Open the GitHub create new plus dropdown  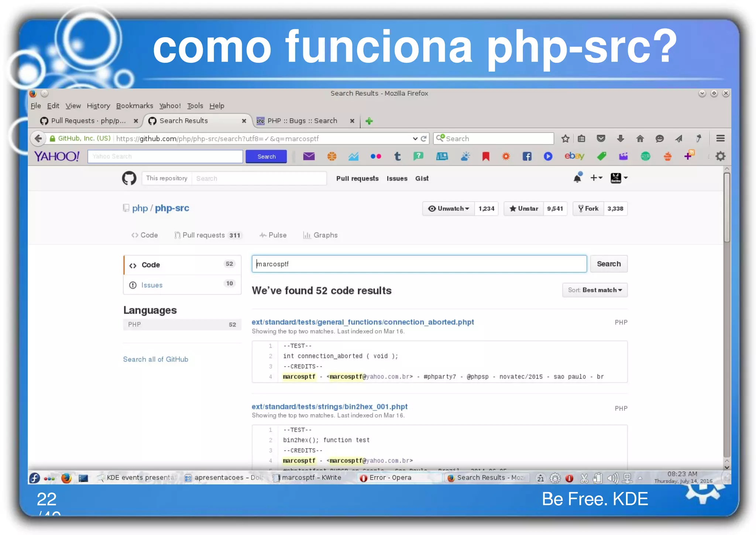597,178
